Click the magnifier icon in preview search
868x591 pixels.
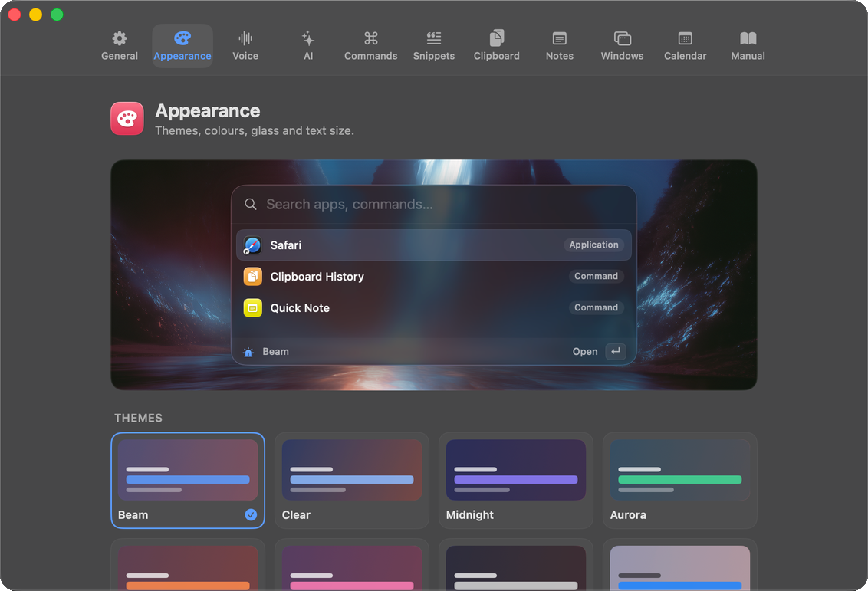(x=251, y=204)
